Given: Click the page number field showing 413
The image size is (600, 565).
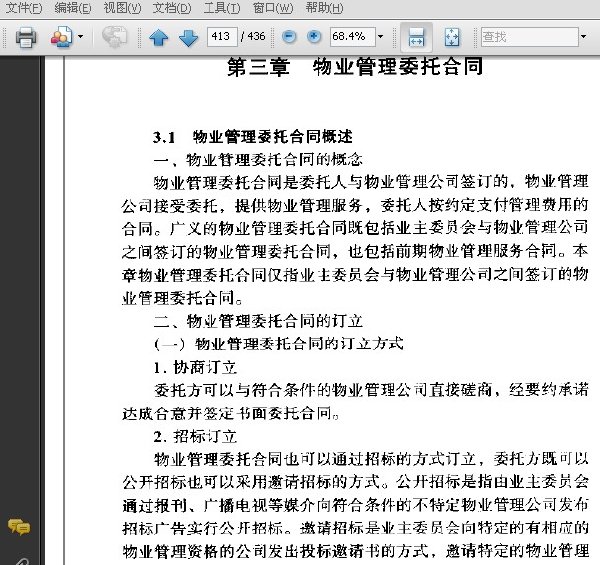Looking at the screenshot, I should pos(222,37).
